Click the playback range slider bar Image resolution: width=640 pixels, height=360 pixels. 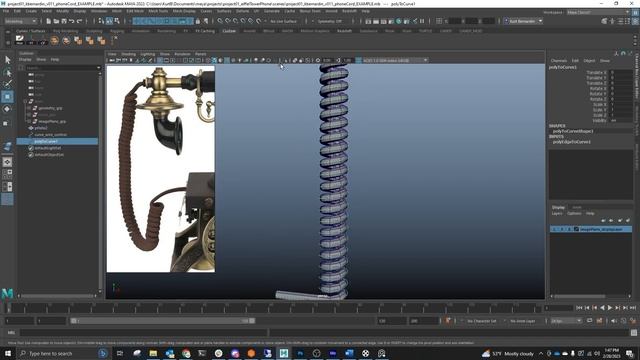tap(162, 321)
